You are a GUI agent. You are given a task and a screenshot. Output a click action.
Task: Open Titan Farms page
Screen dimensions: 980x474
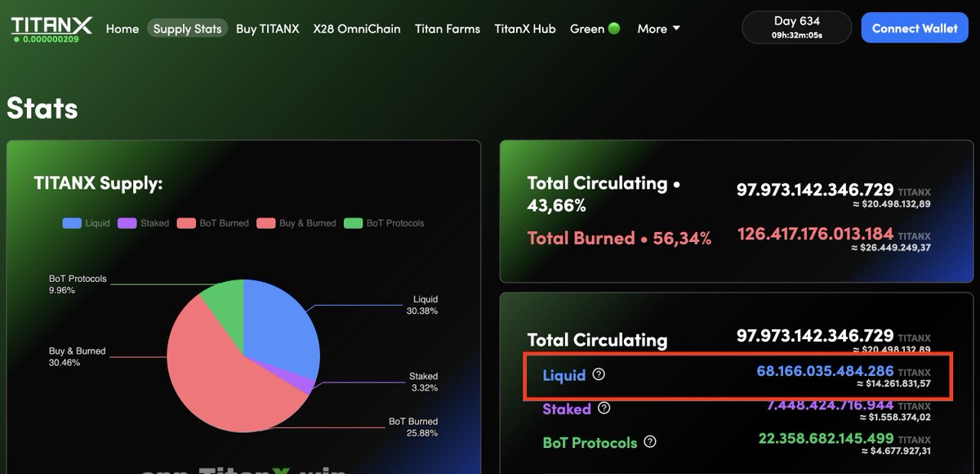coord(448,29)
